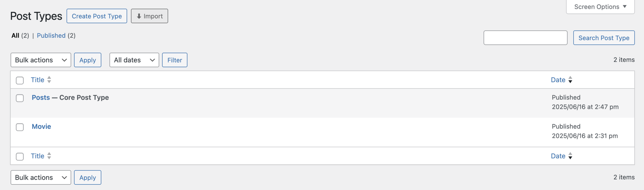Switch to the Published filter view

[x=51, y=36]
